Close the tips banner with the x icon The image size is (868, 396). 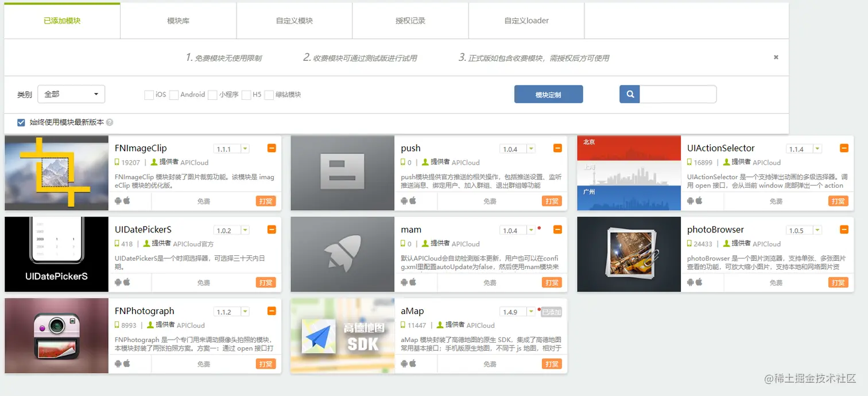click(776, 57)
